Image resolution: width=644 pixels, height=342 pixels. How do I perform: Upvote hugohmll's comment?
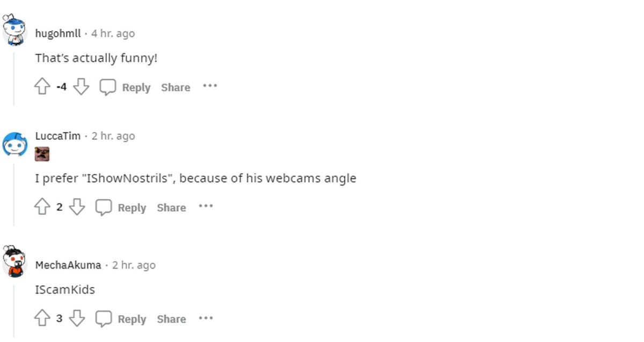click(x=42, y=87)
